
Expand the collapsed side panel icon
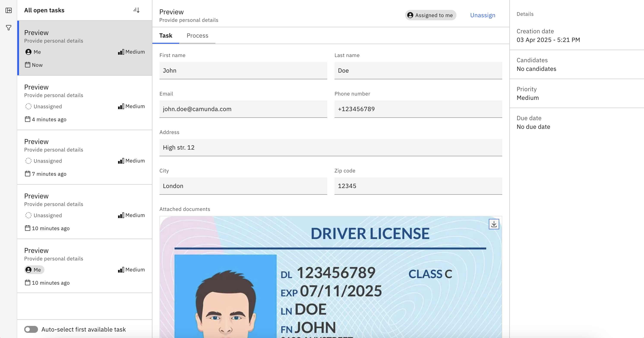pos(8,10)
